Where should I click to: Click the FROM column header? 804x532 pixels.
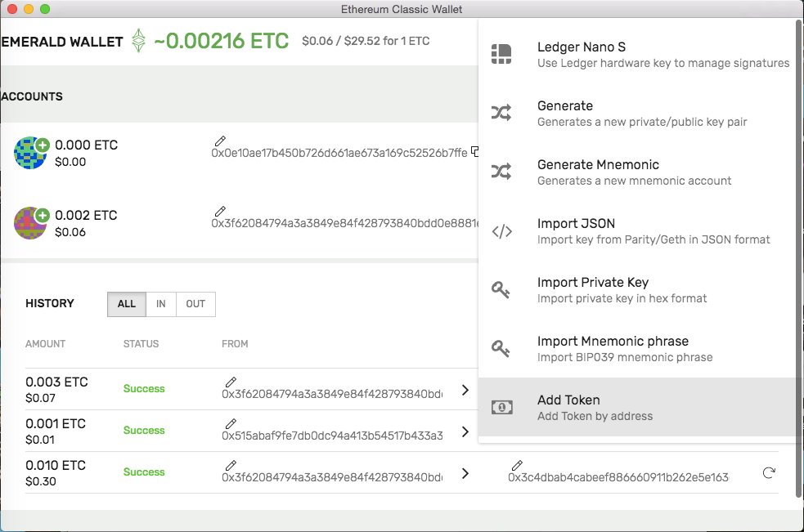coord(235,344)
